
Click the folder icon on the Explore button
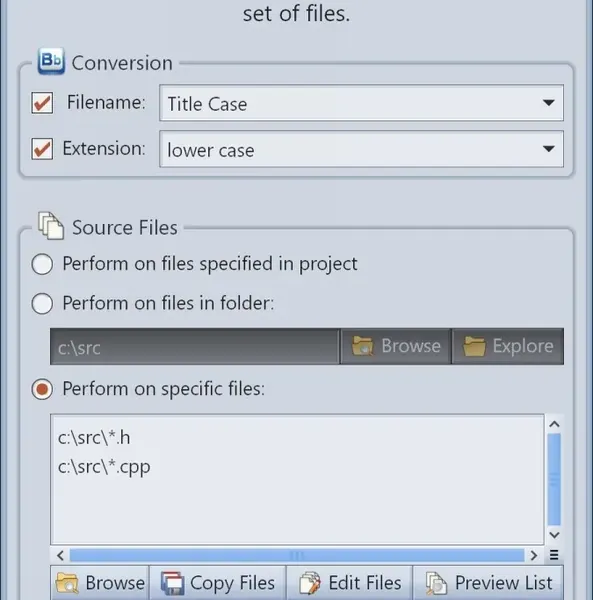474,346
